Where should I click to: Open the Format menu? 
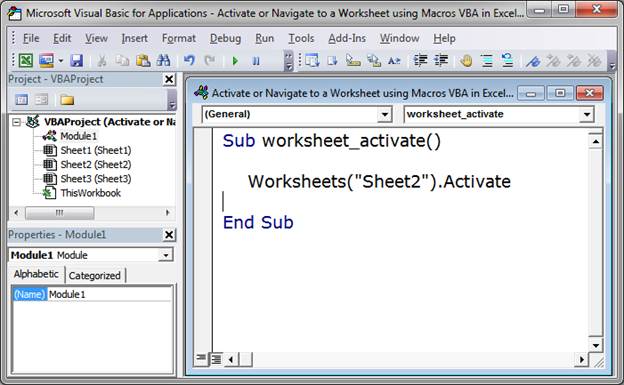tap(179, 38)
